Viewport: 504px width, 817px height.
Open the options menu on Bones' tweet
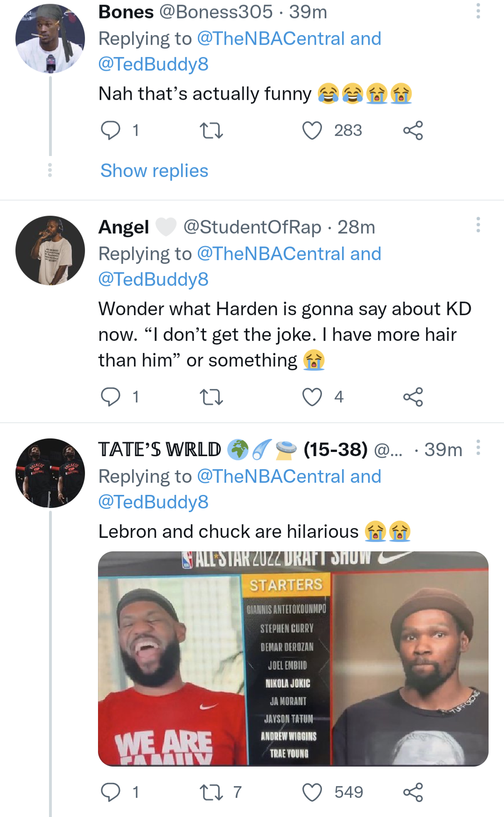[x=477, y=10]
